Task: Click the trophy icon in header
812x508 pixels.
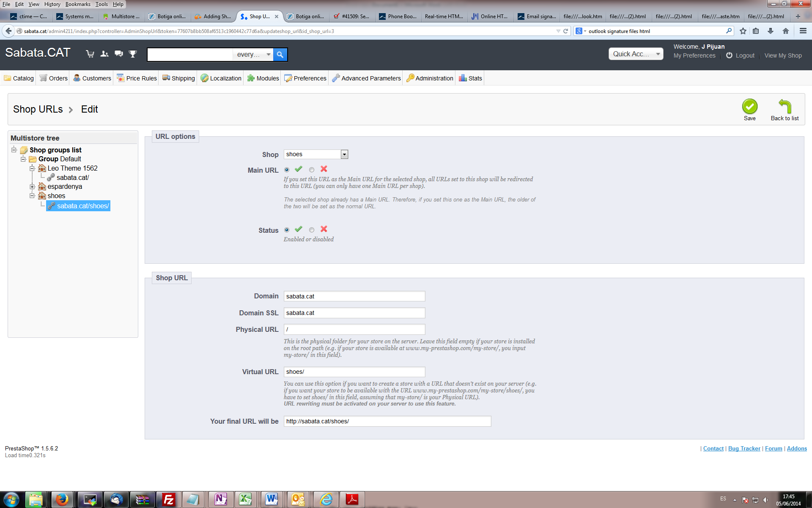Action: (133, 54)
